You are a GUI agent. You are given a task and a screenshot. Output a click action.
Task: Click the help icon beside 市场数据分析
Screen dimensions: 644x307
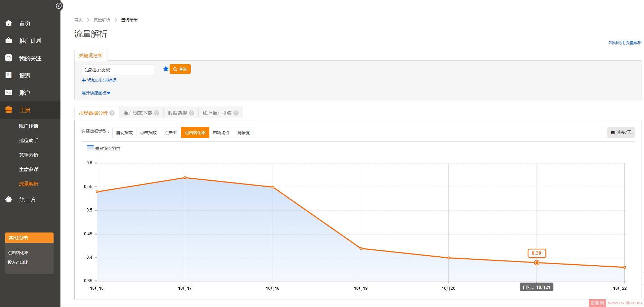coord(112,113)
